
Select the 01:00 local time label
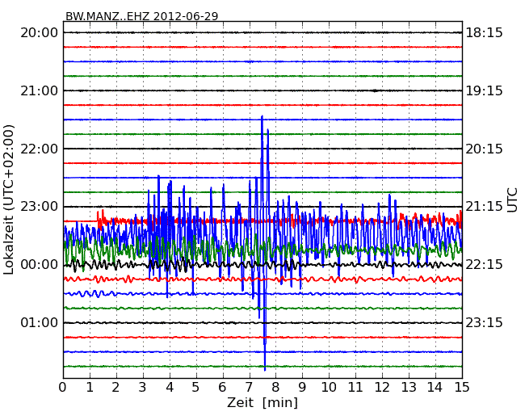click(40, 322)
